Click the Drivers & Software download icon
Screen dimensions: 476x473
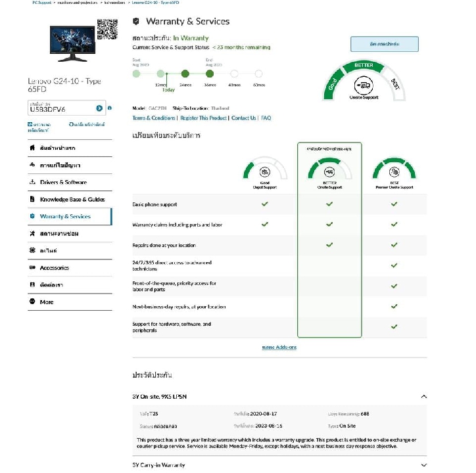(32, 182)
